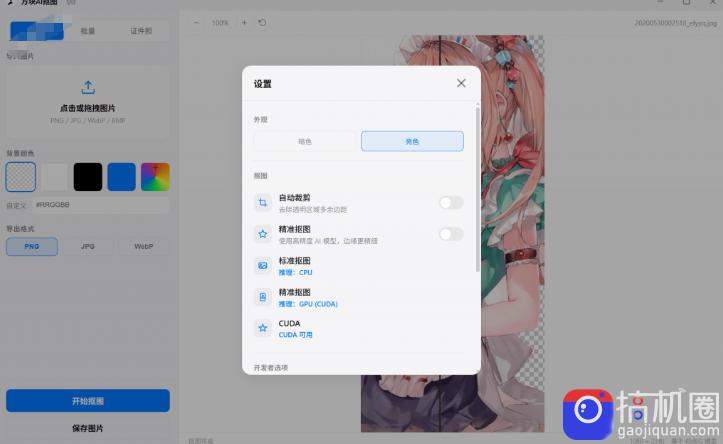Select the 亮色 appearance option

[412, 141]
